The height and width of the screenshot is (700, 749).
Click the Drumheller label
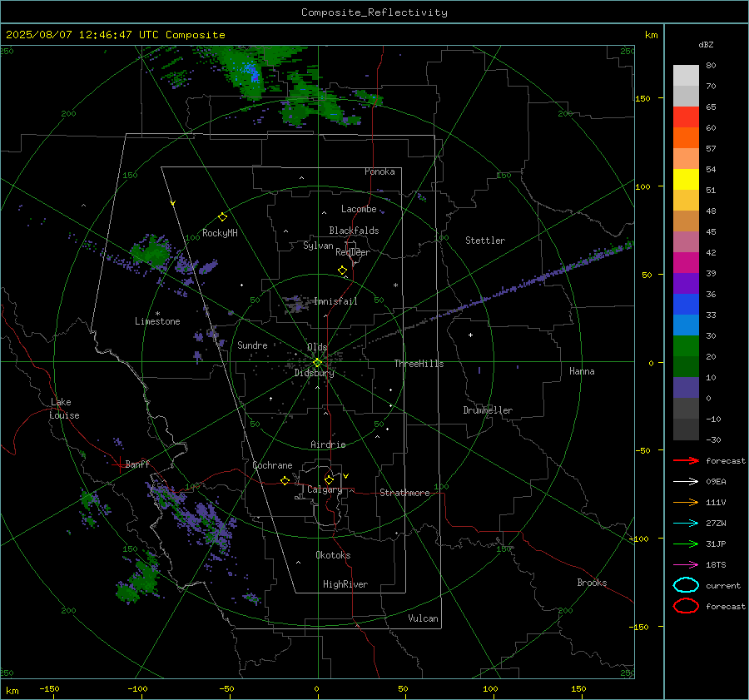point(488,410)
